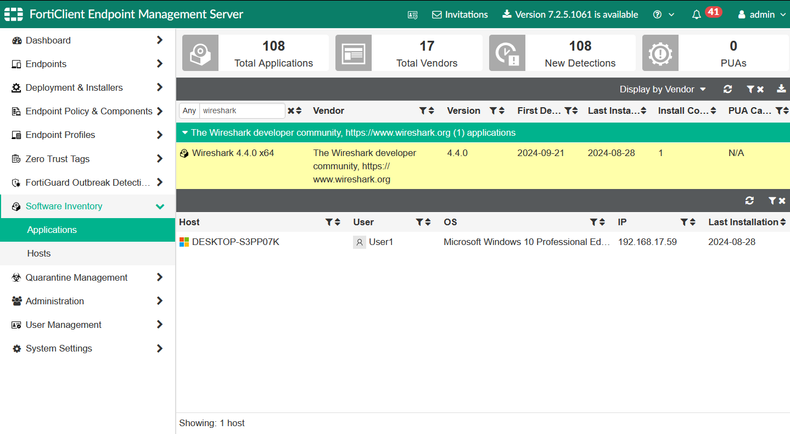This screenshot has width=790, height=434.
Task: Collapse Software Inventory using its chevron
Action: [160, 206]
